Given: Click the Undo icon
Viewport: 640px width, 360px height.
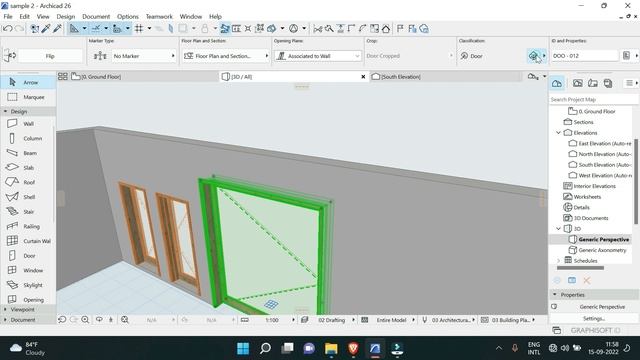Looking at the screenshot, I should (7, 29).
